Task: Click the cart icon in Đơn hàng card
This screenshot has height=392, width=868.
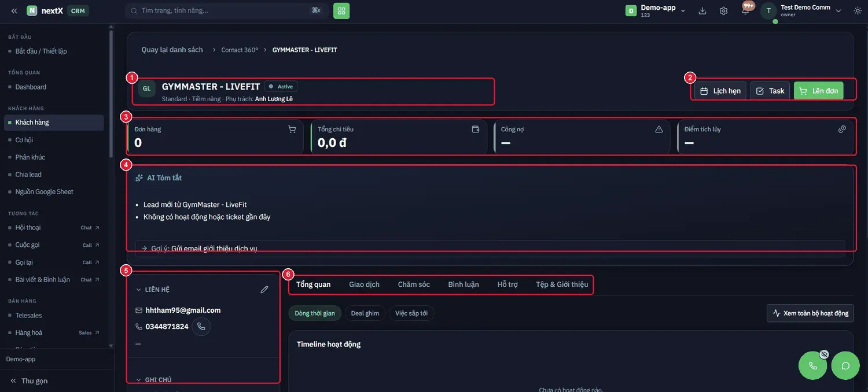Action: click(292, 130)
